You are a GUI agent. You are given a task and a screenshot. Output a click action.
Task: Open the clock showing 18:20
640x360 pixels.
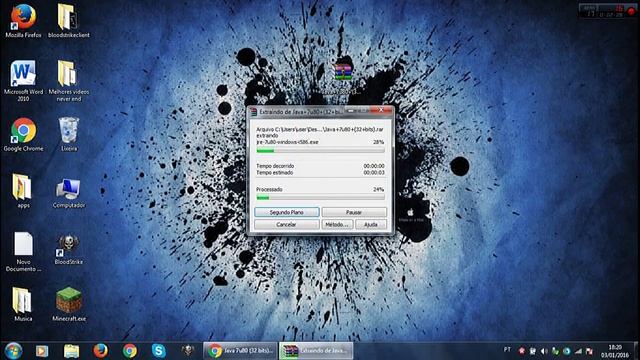615,351
